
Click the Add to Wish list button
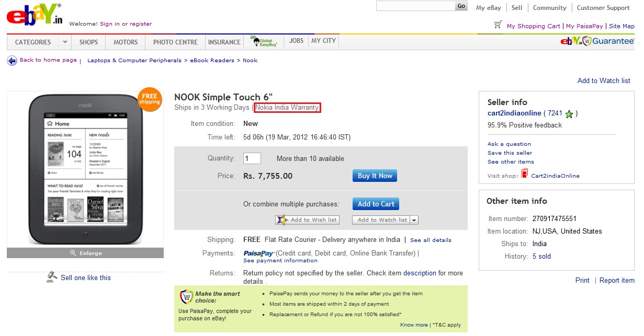click(x=308, y=220)
